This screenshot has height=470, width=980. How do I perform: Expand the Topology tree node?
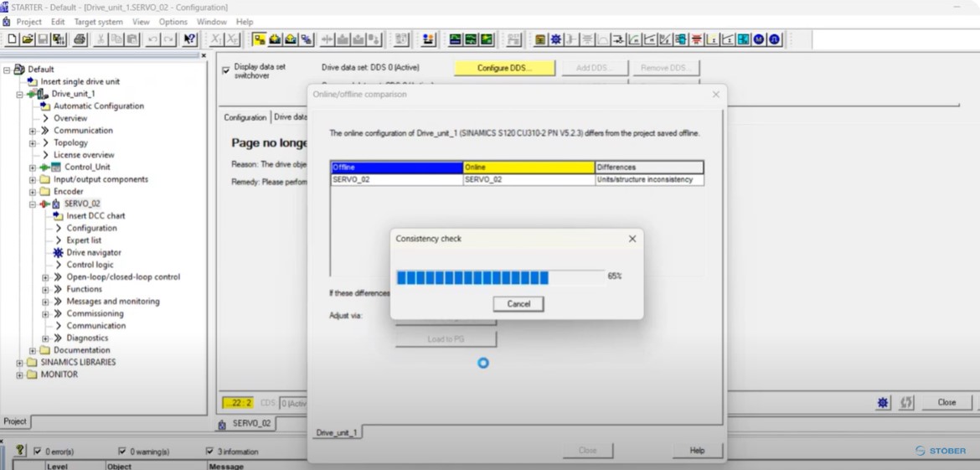click(x=33, y=143)
